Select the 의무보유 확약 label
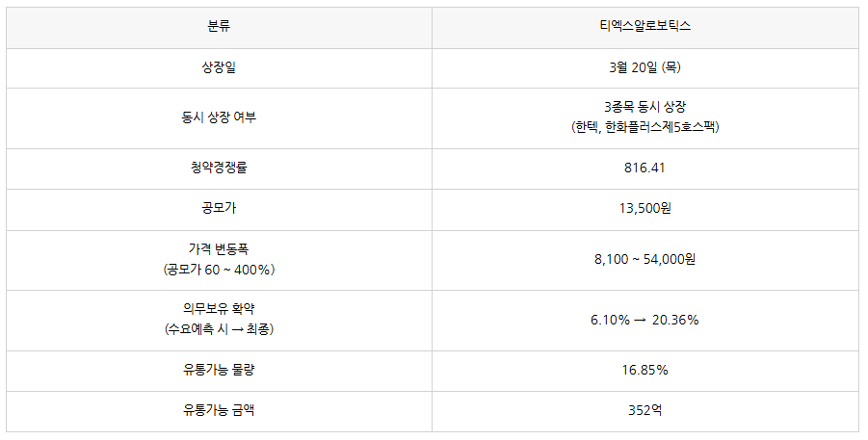Viewport: 868px width, 440px height. tap(219, 309)
